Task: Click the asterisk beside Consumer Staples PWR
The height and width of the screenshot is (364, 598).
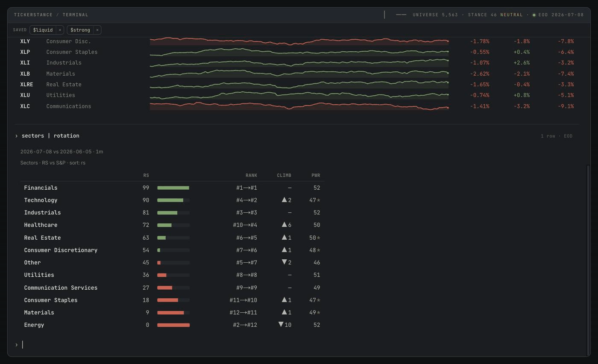Action: click(x=319, y=300)
